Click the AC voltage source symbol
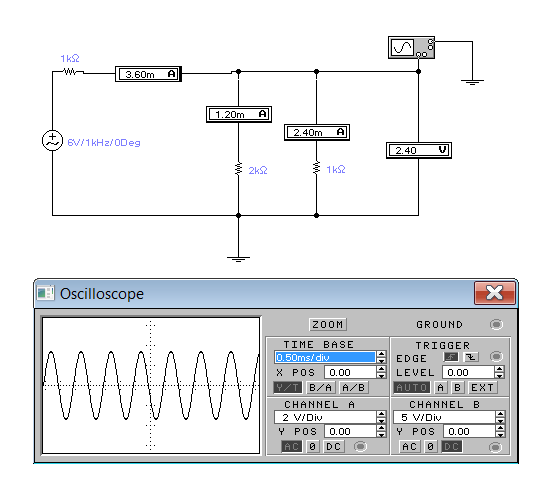Screen dimensions: 538x489 pos(52,140)
